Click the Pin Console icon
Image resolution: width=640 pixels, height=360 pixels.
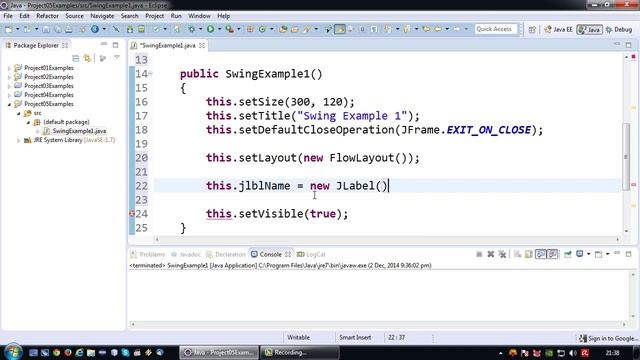568,254
